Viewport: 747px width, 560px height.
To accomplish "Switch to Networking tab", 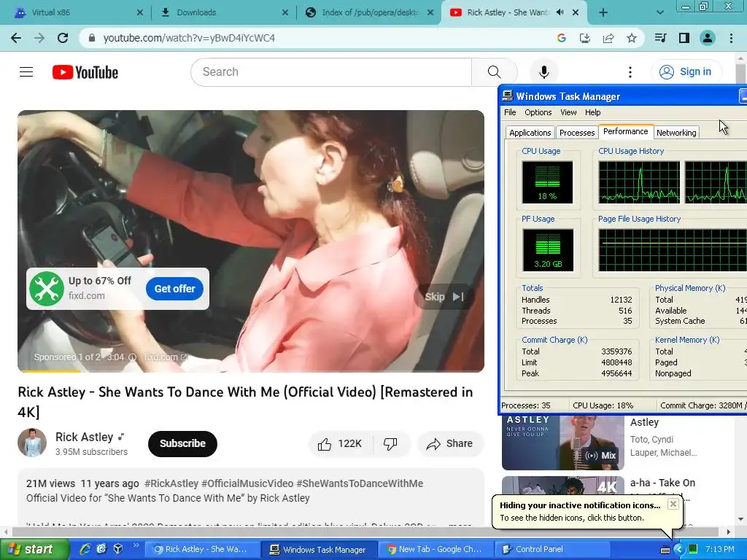I will click(x=676, y=133).
